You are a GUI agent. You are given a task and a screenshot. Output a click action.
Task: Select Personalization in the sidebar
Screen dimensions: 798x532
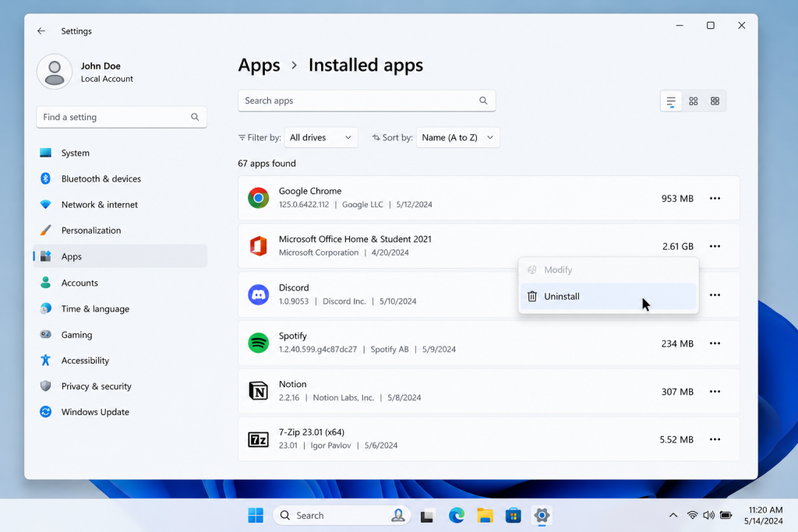121,231
